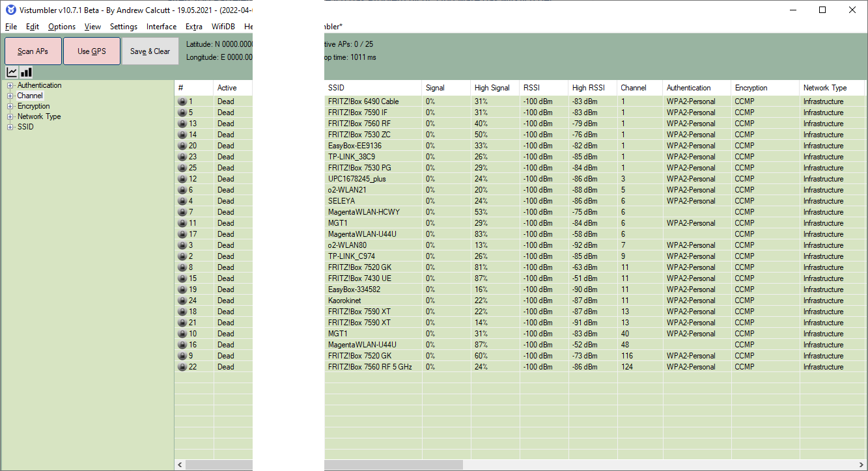Open the Options menu
868x471 pixels.
tap(62, 27)
